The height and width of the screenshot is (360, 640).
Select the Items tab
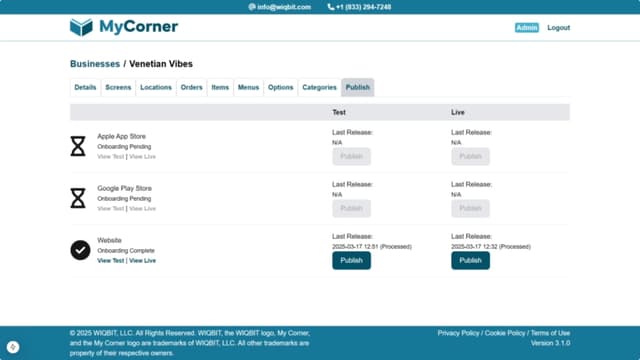tap(220, 87)
